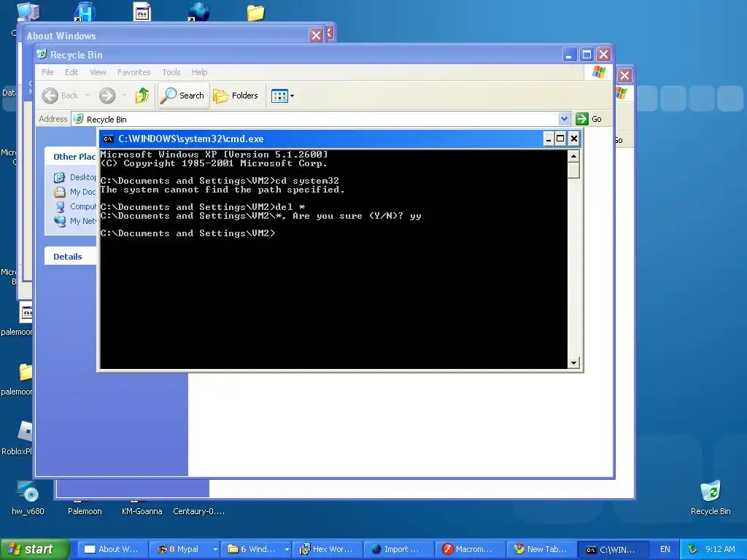
Task: Select the blue globe desktop shortcut
Action: click(198, 12)
